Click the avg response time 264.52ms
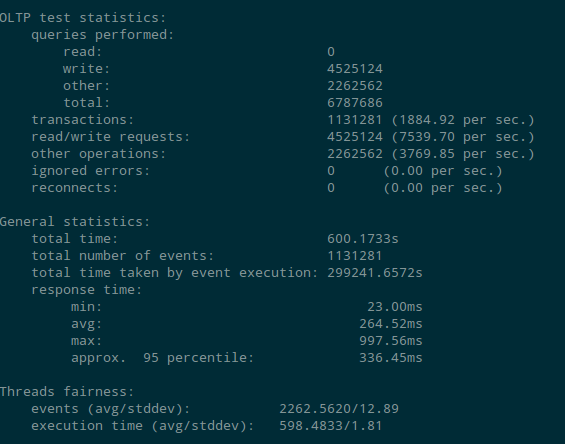The height and width of the screenshot is (444, 565). (x=391, y=324)
